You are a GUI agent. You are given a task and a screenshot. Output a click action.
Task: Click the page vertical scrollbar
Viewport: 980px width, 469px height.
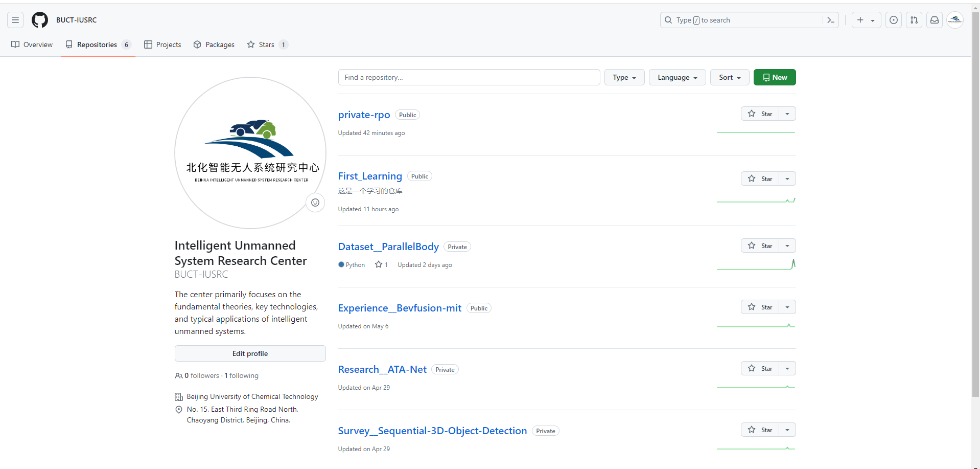975,205
